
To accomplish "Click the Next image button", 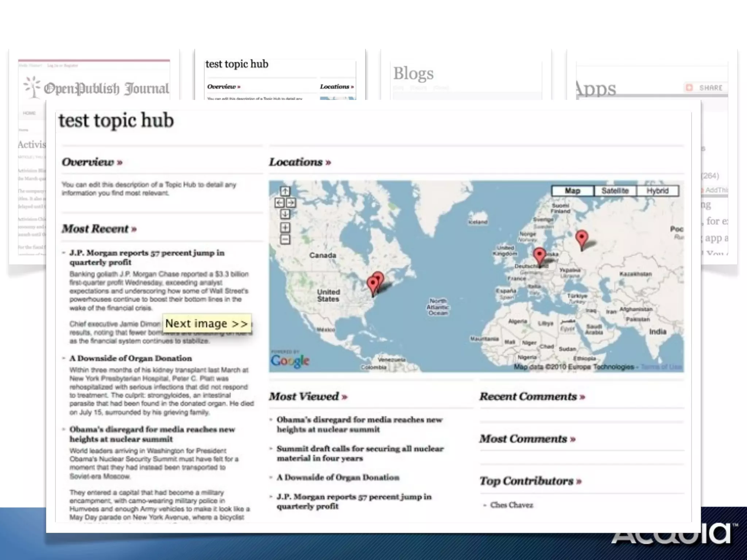I will (206, 323).
